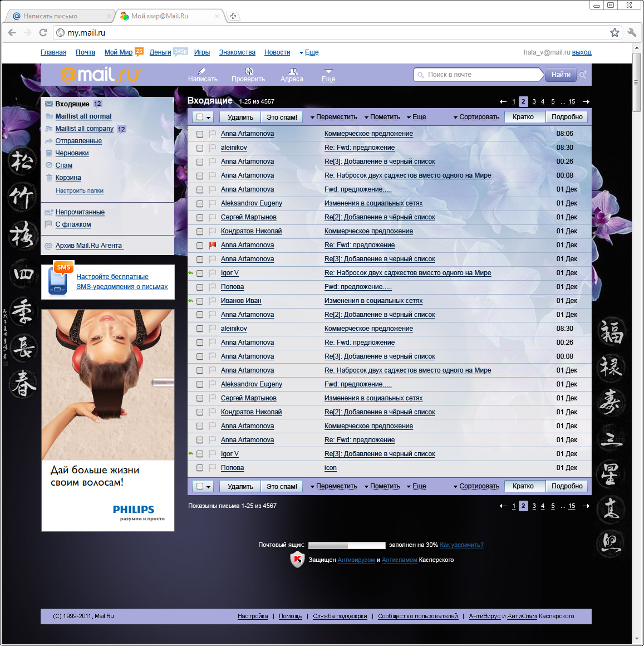
Task: Click the Архив Mail.Ru Агента @ icon
Action: click(48, 246)
